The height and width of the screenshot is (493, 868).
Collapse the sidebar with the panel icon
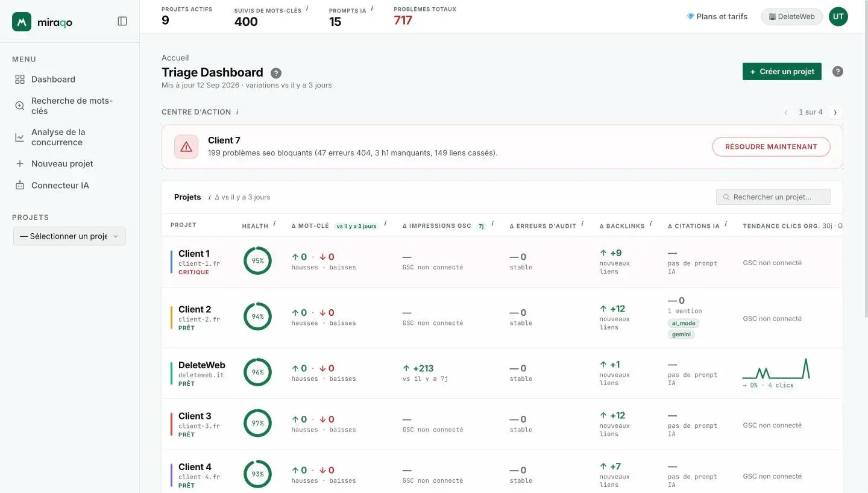122,21
